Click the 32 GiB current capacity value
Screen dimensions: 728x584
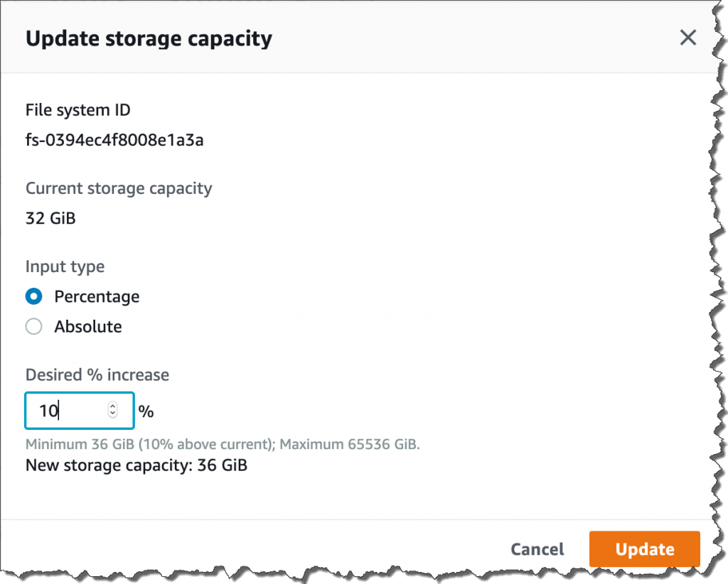tap(50, 218)
